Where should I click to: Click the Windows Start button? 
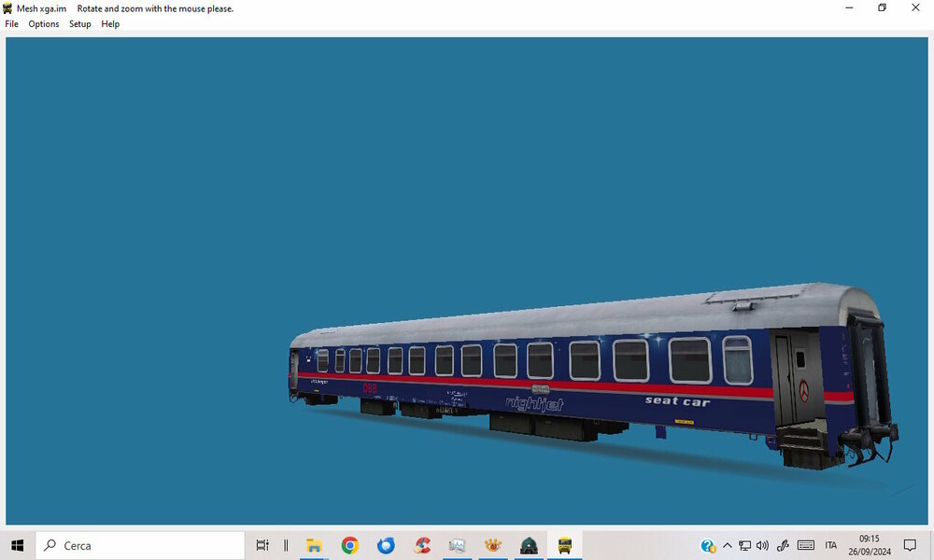(17, 545)
